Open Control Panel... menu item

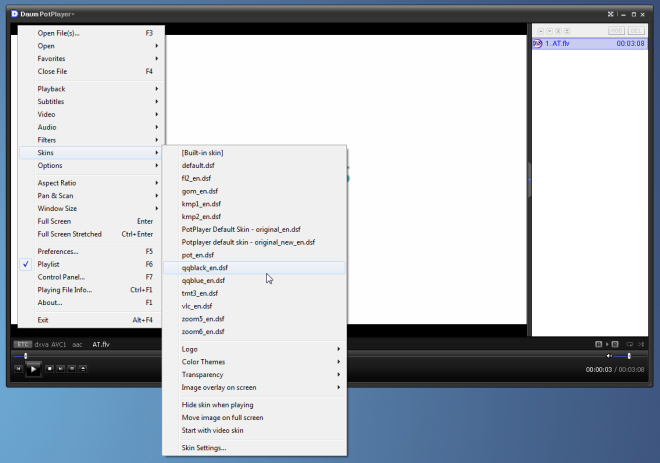pyautogui.click(x=91, y=277)
